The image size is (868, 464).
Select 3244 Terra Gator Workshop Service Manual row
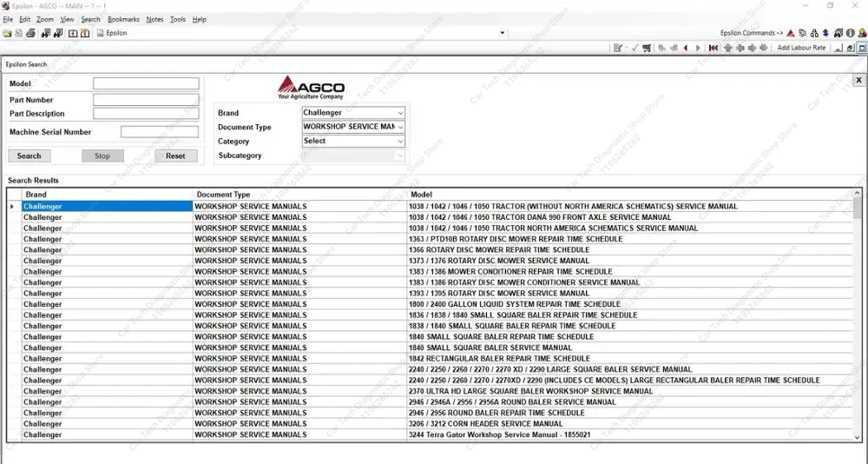tap(437, 434)
